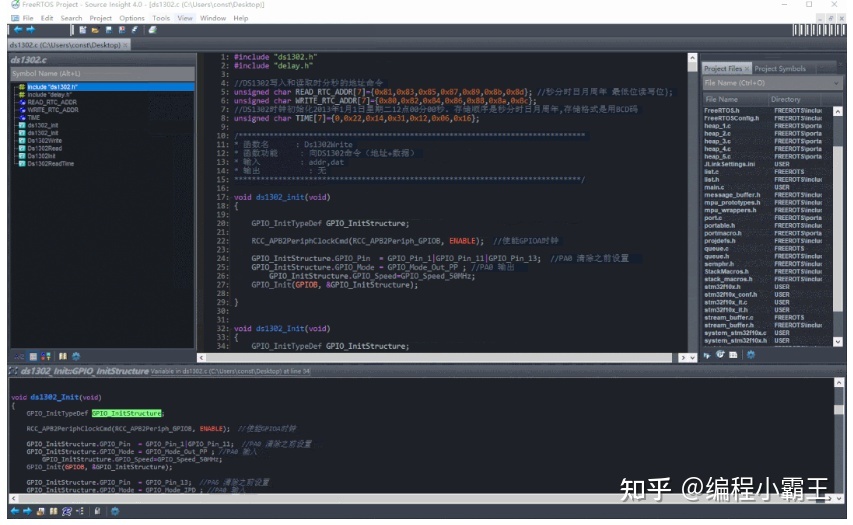
Task: Click the book icon in the context window toolbar
Action: 53,511
